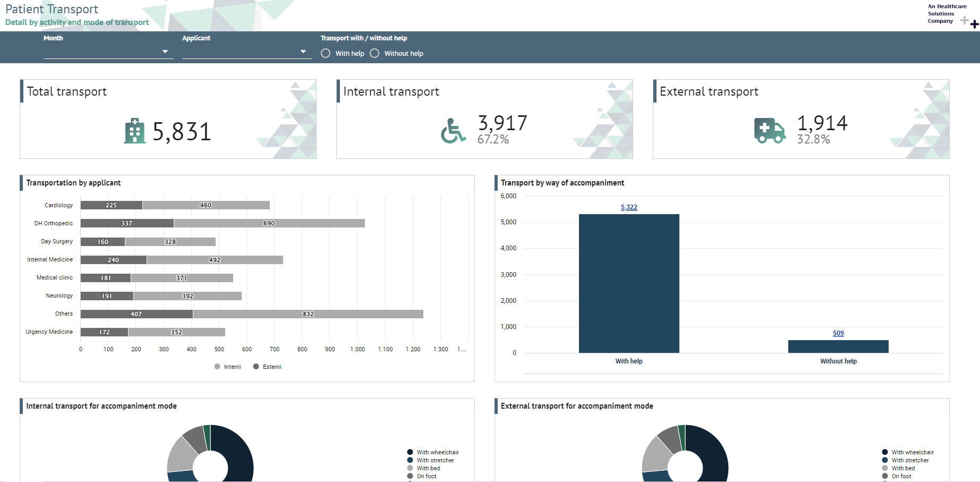This screenshot has width=980, height=482.
Task: Click the 32.8% percentage text
Action: pos(813,139)
